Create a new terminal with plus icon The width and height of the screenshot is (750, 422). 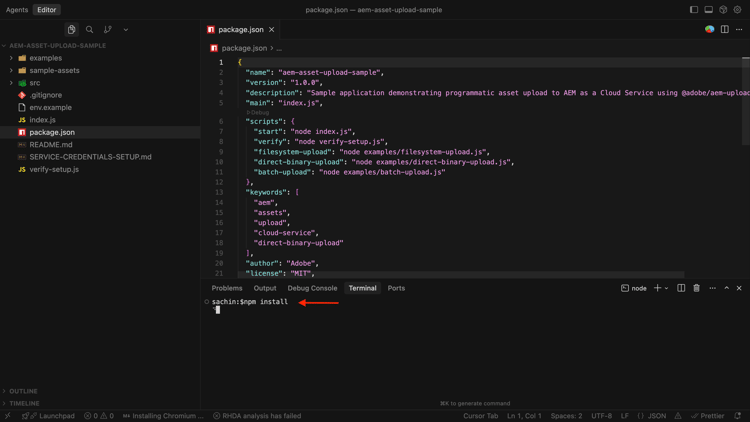coord(658,288)
